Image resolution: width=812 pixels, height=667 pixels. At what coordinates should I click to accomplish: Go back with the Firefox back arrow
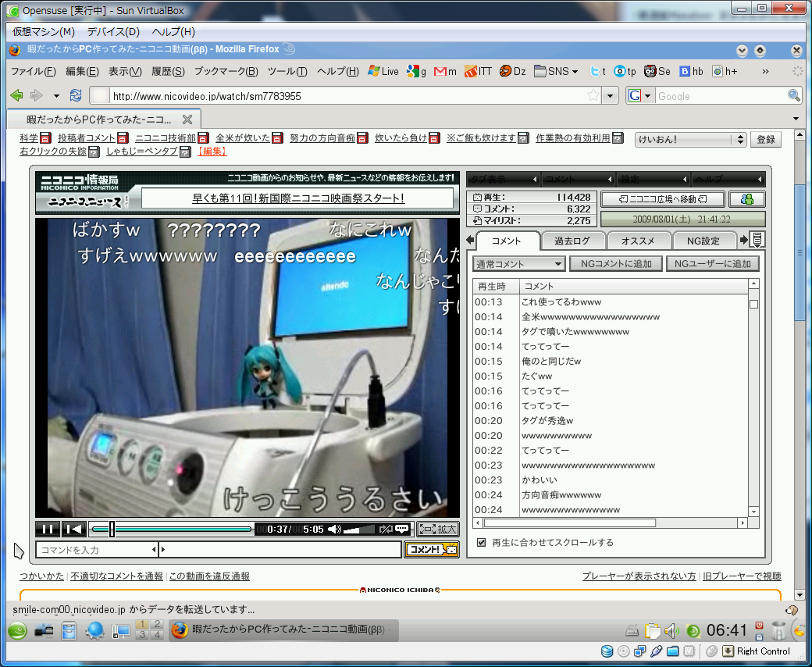click(17, 95)
